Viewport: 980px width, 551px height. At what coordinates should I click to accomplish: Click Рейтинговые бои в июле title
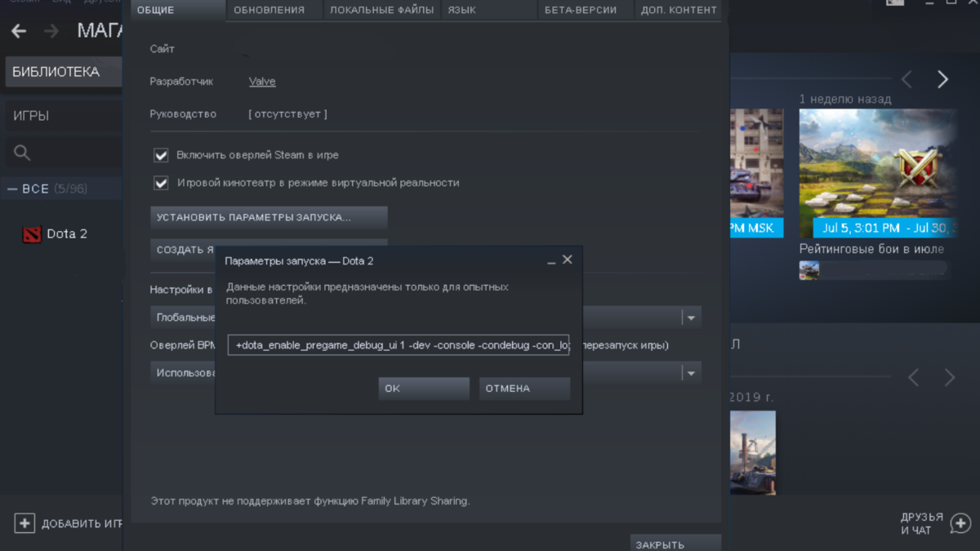point(871,249)
